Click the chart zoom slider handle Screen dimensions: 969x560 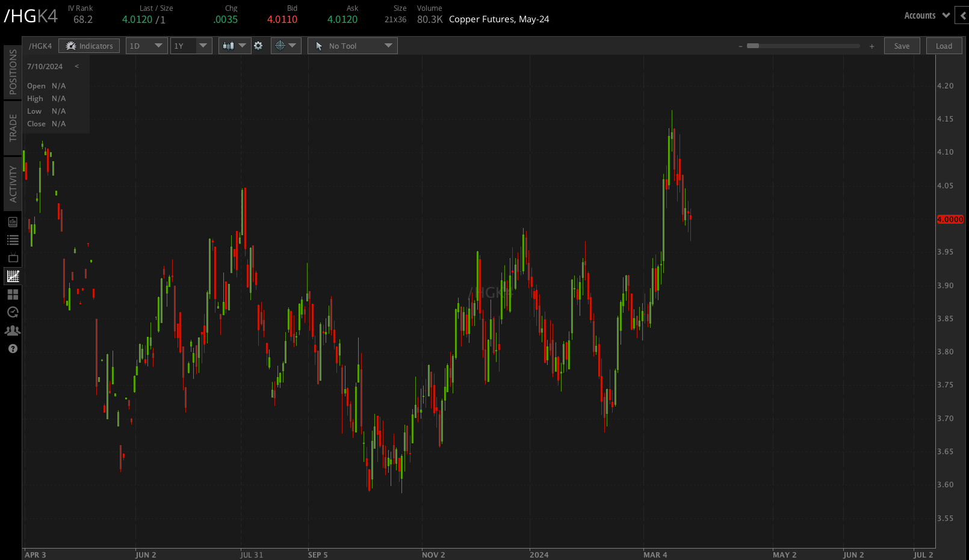click(x=753, y=46)
